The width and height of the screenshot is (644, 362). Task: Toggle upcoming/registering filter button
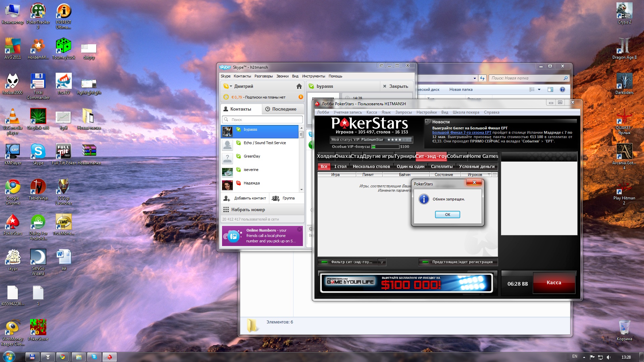coord(458,262)
